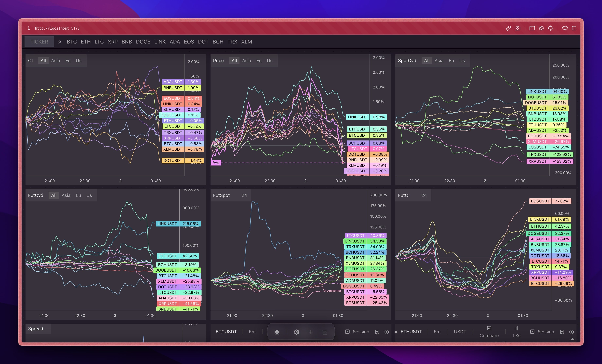Screen dimensions: 602x364
Task: Select the TRX ticker
Action: click(232, 42)
